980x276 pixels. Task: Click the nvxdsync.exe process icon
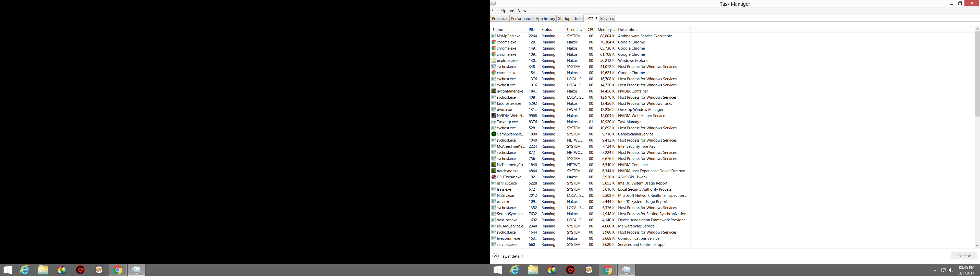tap(493, 171)
